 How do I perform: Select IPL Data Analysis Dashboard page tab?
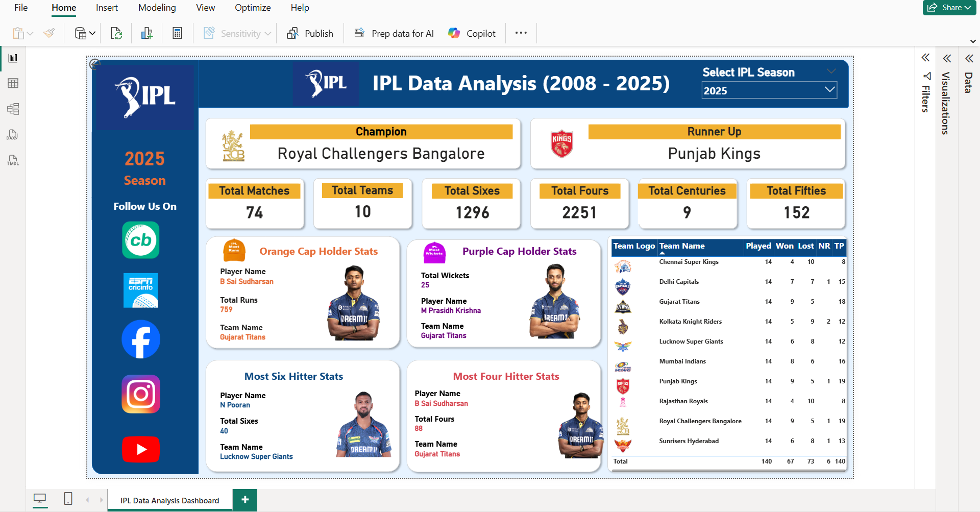169,500
